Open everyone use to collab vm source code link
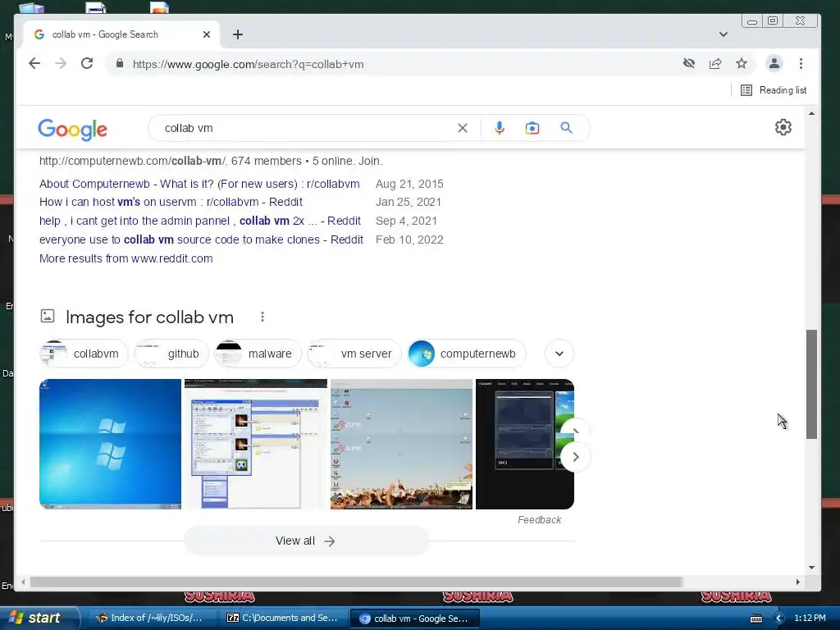The height and width of the screenshot is (630, 840). [x=201, y=240]
